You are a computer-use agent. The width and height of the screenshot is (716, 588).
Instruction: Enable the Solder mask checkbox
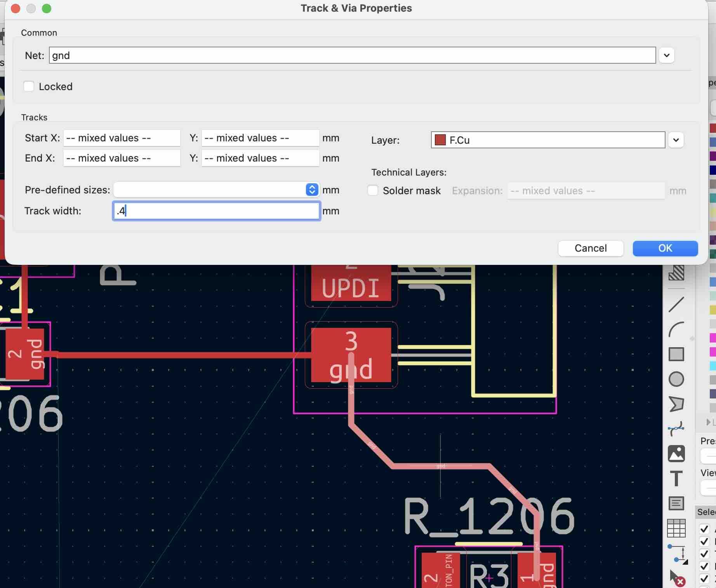point(373,190)
